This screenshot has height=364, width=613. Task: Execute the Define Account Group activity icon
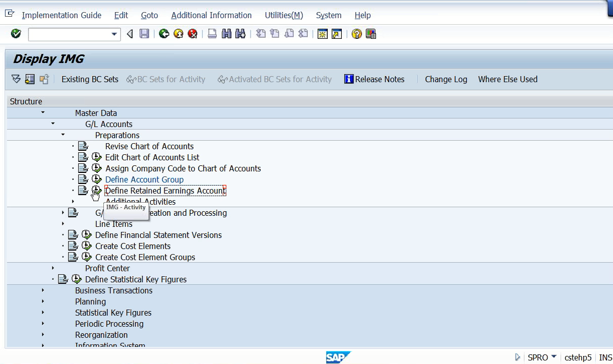point(97,179)
